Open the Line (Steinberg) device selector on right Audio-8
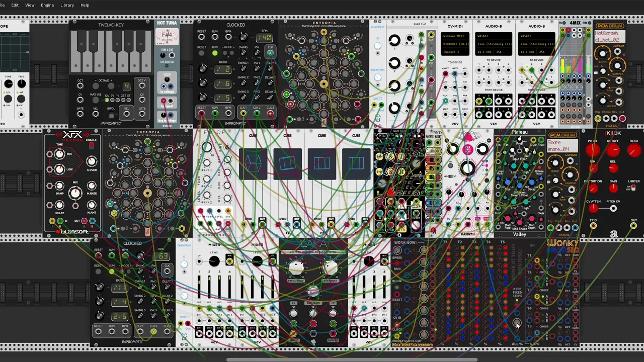The image size is (644, 362). pyautogui.click(x=536, y=44)
